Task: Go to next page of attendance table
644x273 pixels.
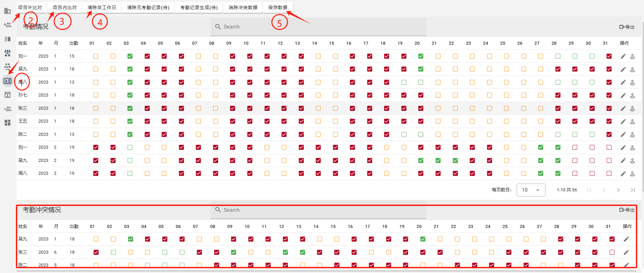Action: point(618,190)
